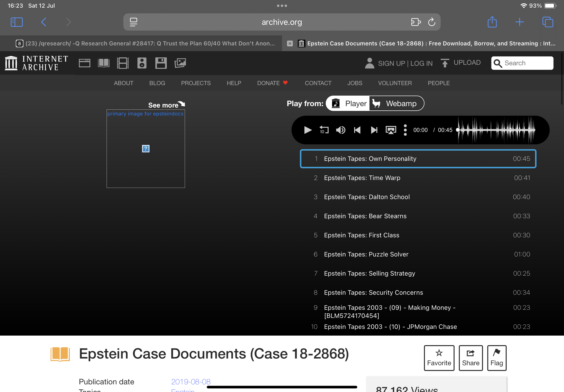Click the UPLOAD button
Viewport: 564px width, 392px height.
tap(460, 63)
